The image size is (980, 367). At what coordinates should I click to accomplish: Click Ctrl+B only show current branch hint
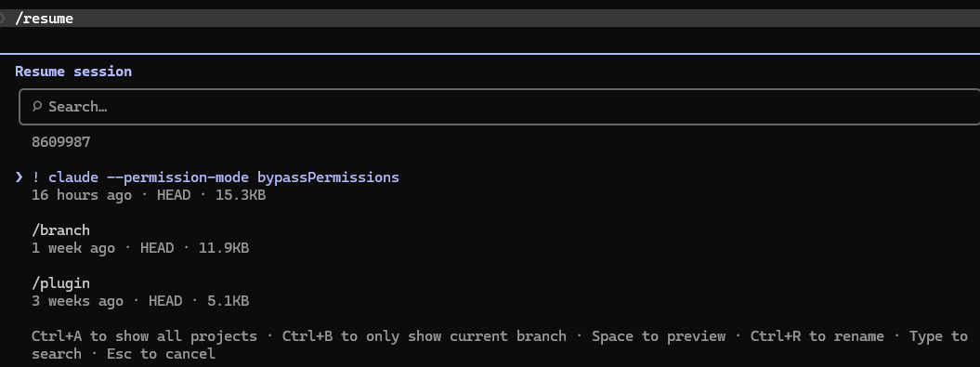pyautogui.click(x=425, y=336)
